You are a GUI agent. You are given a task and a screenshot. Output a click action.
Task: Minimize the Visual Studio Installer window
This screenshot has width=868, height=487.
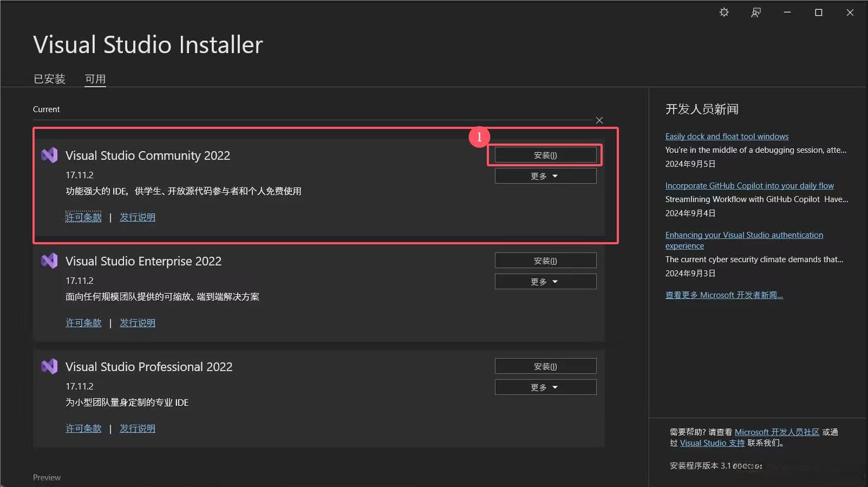(x=787, y=12)
